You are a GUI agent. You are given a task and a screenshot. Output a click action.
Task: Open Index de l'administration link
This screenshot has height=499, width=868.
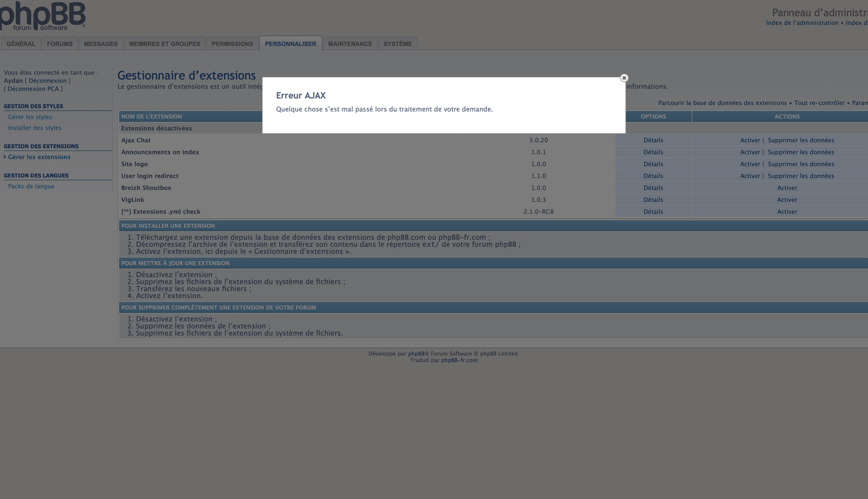tap(802, 23)
